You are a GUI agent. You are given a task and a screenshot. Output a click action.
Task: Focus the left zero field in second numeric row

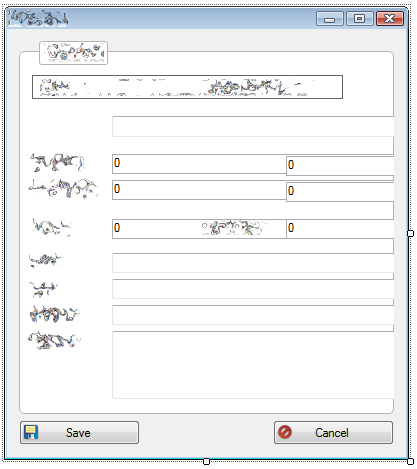tap(199, 190)
